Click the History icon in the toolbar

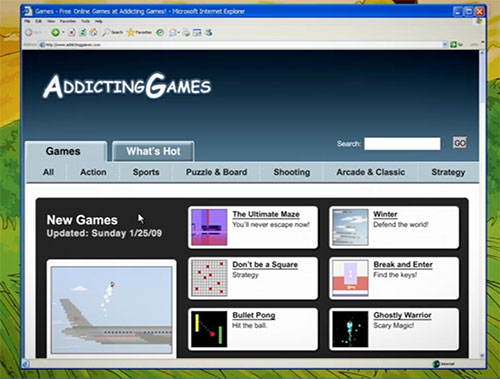(160, 32)
